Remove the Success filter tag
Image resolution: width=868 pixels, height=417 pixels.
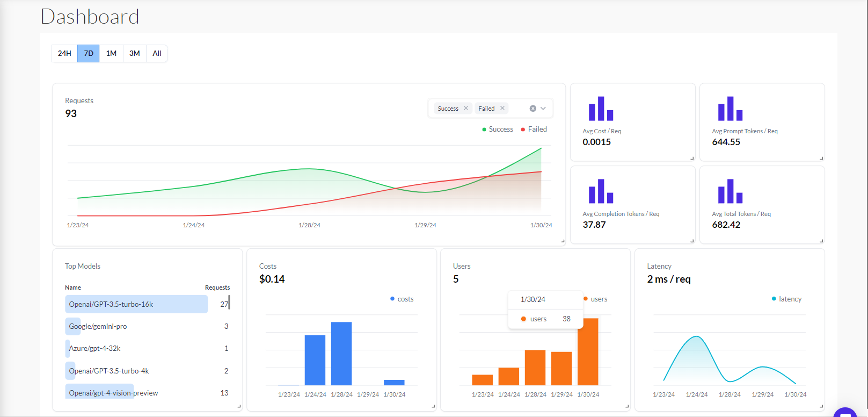466,108
